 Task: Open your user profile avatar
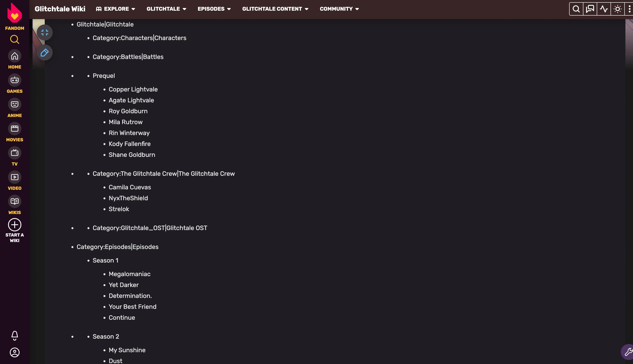tap(14, 353)
